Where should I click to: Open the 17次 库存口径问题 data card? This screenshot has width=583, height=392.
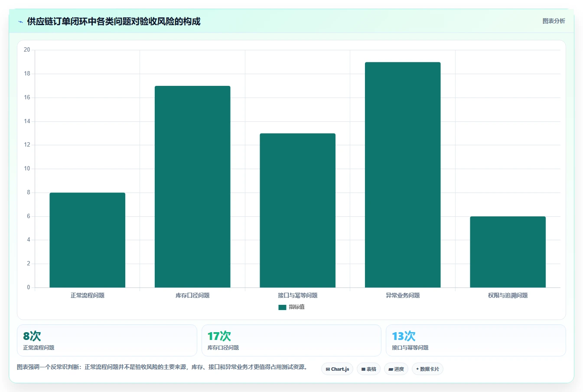click(291, 340)
